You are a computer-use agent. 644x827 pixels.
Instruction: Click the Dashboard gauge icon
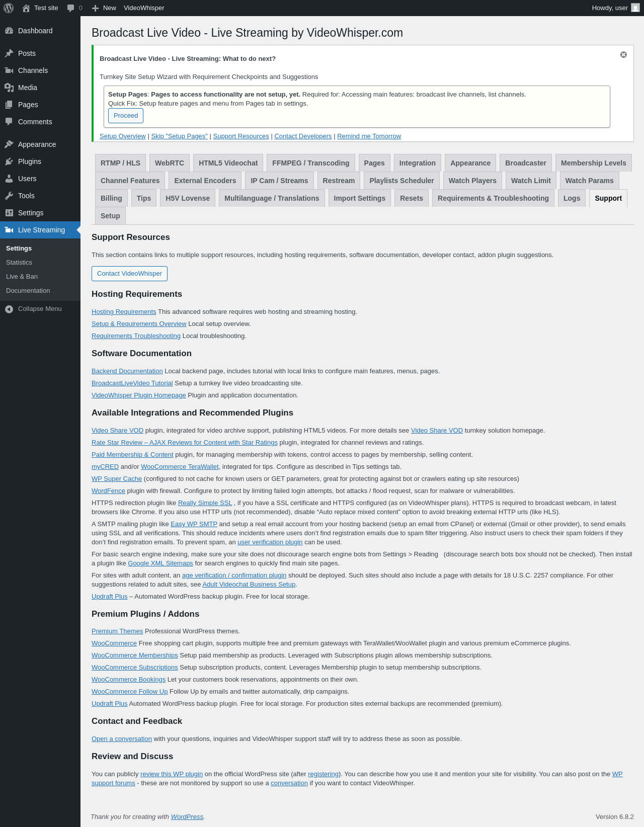(x=9, y=31)
